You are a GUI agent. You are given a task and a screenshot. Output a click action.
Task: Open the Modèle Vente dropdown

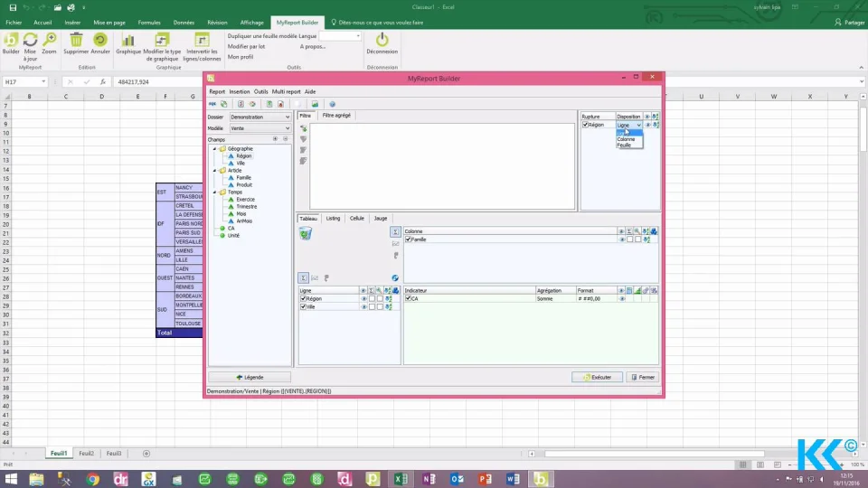pos(259,128)
